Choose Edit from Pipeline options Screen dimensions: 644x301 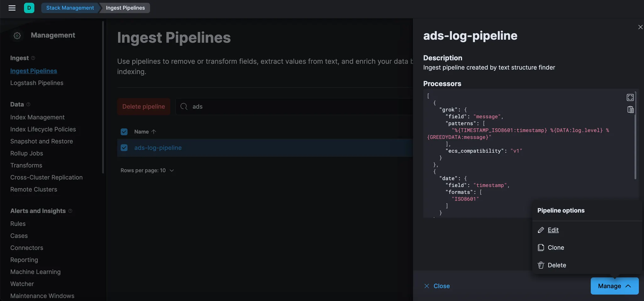point(553,230)
